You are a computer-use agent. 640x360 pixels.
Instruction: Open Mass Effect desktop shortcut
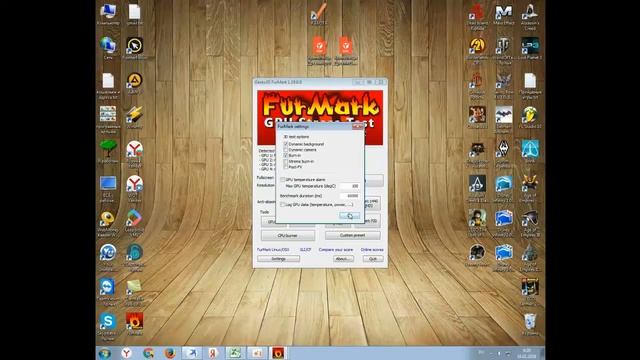click(504, 15)
